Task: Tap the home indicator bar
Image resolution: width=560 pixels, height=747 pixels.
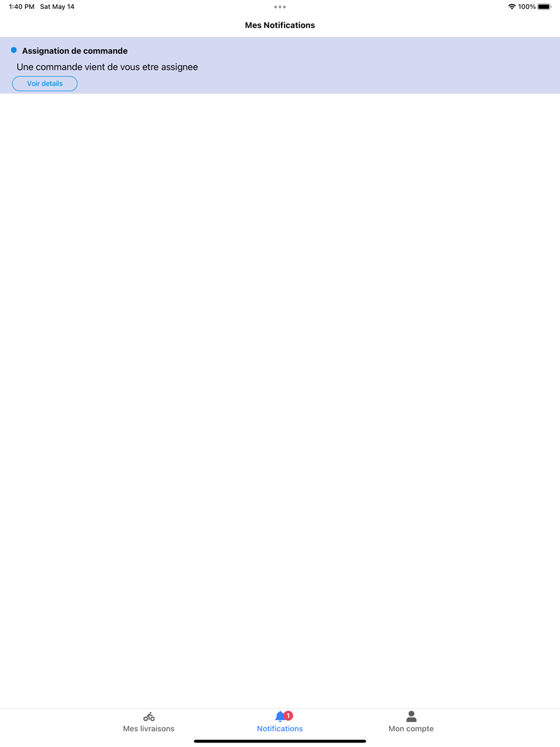Action: click(x=280, y=741)
